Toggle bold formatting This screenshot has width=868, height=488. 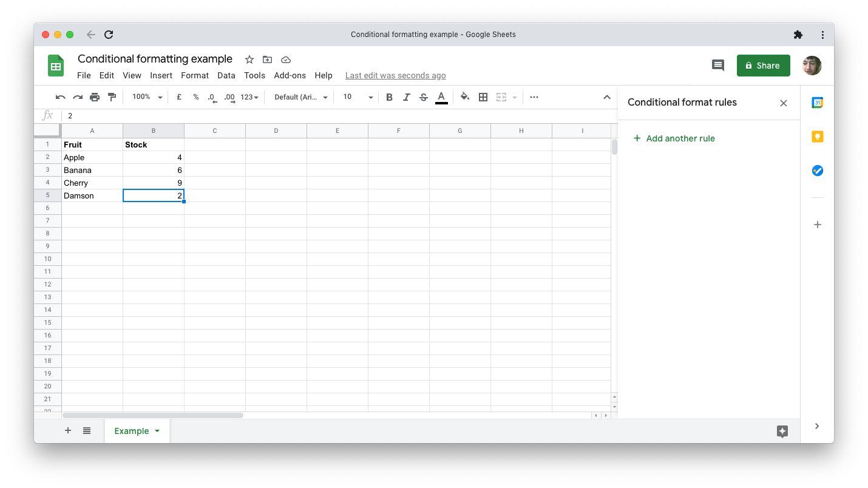coord(389,97)
